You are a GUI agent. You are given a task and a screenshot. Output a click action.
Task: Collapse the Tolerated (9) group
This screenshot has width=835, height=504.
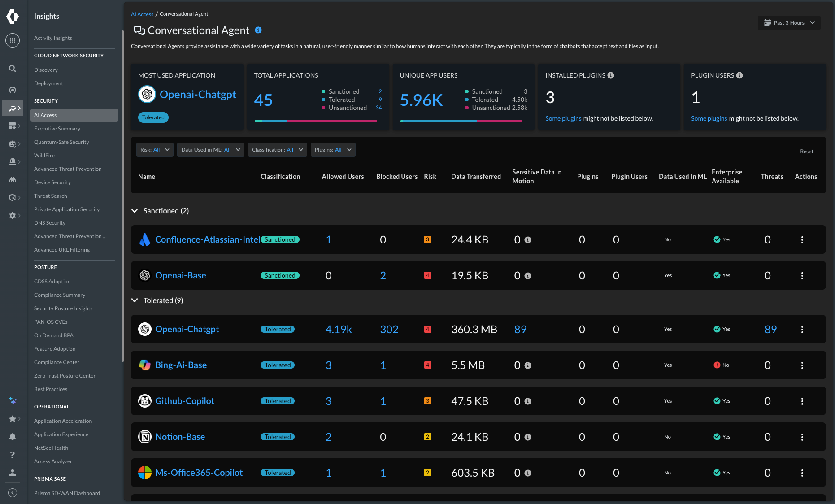tap(135, 300)
